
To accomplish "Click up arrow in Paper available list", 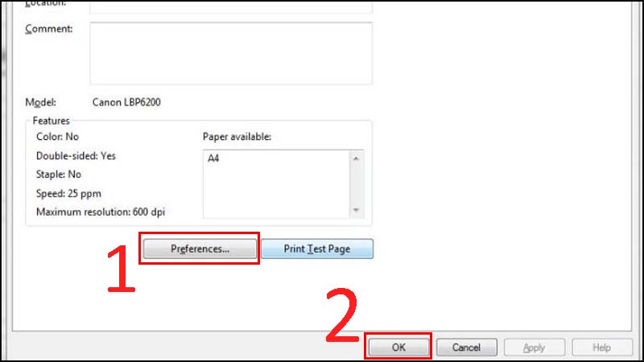I will 356,158.
